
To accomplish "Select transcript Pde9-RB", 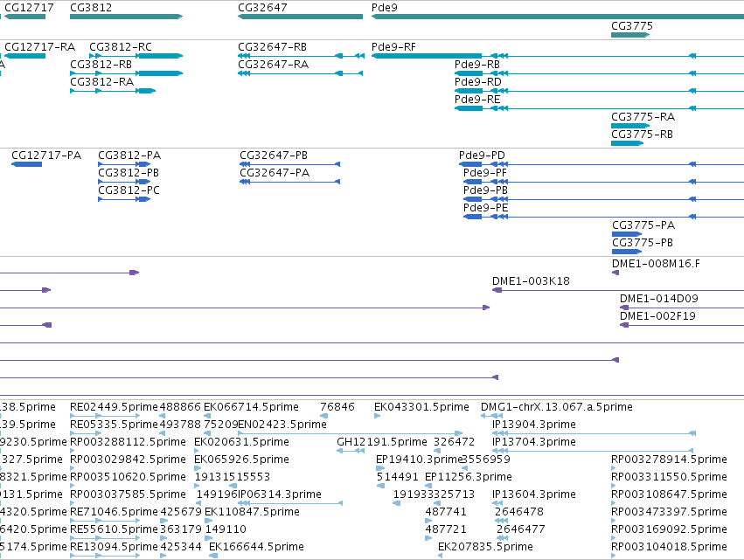I will (x=599, y=73).
